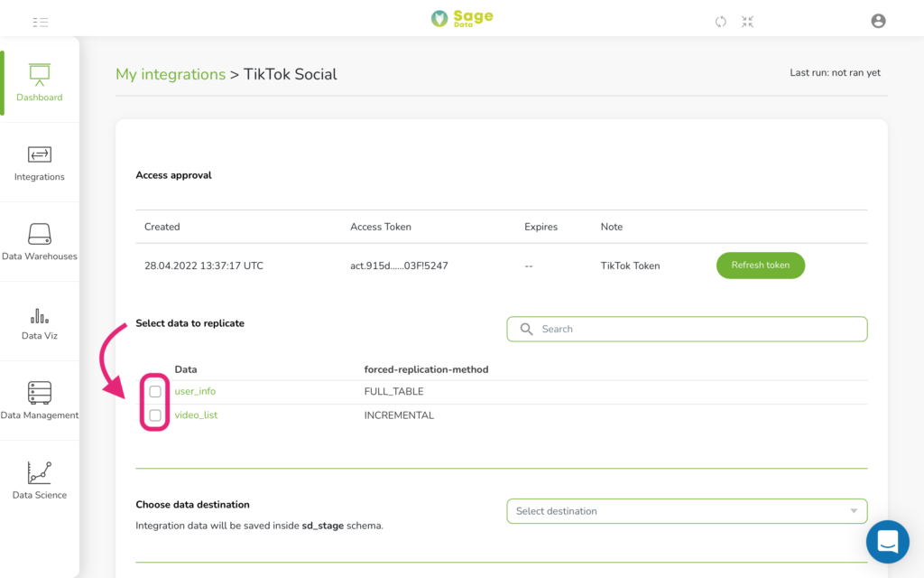Click the Note column header
Screen dimensions: 924x578
coord(612,227)
